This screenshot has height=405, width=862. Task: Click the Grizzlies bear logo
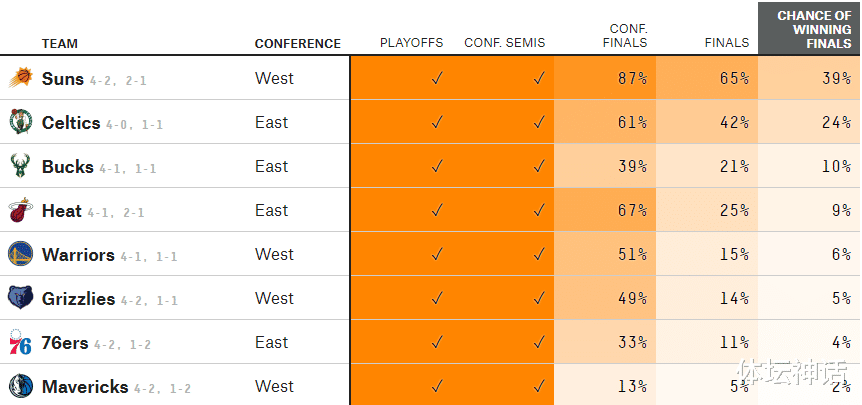(20, 298)
